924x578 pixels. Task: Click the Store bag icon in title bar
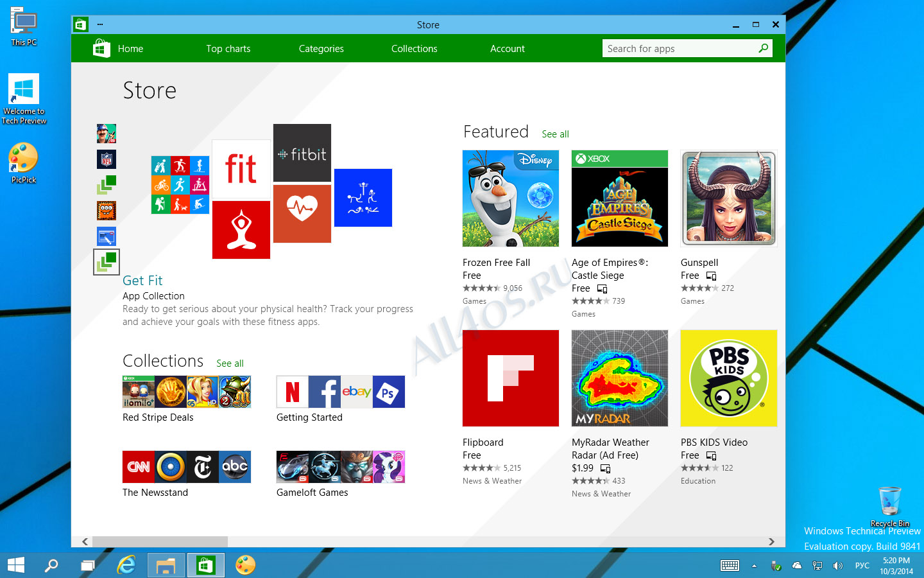pyautogui.click(x=80, y=24)
